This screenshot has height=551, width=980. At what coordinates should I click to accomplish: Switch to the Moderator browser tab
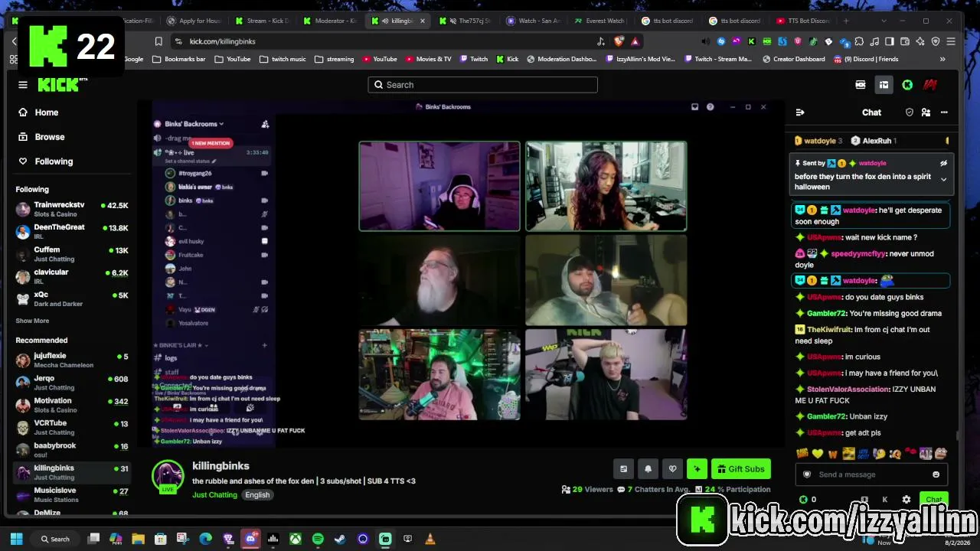coord(331,21)
